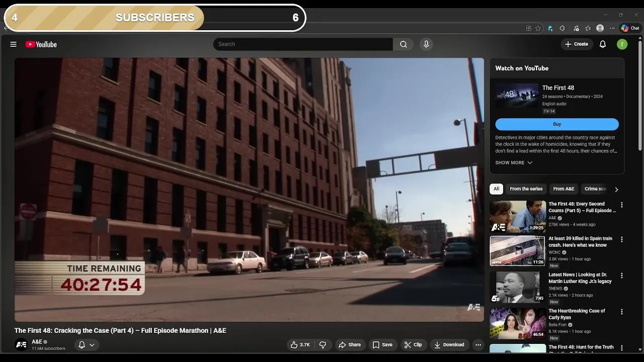This screenshot has width=644, height=362.
Task: Click the WCNC channel name
Action: point(554,252)
